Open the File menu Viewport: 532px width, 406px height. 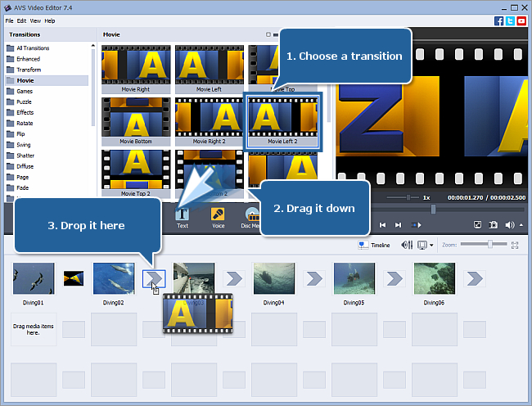(9, 21)
